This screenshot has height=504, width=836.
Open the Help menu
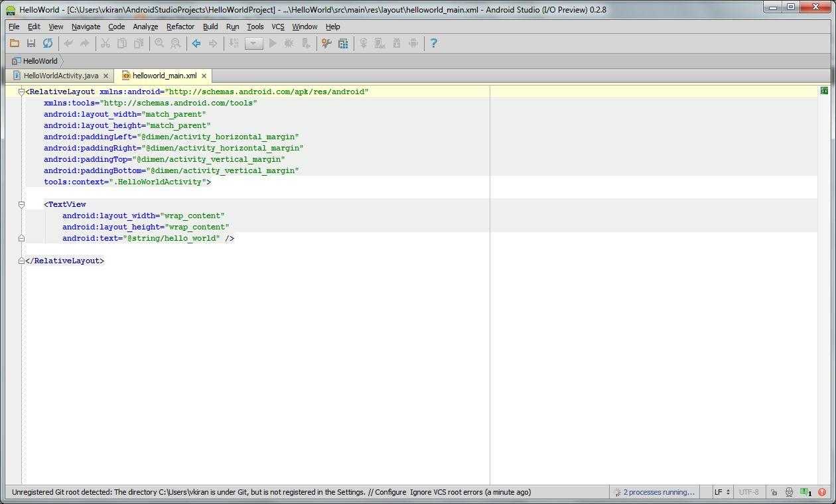[x=333, y=27]
